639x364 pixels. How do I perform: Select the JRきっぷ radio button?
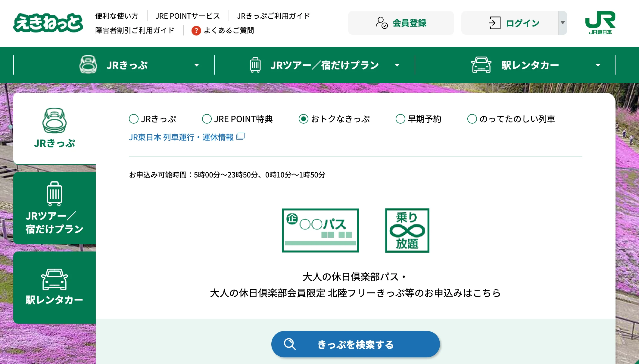[134, 119]
